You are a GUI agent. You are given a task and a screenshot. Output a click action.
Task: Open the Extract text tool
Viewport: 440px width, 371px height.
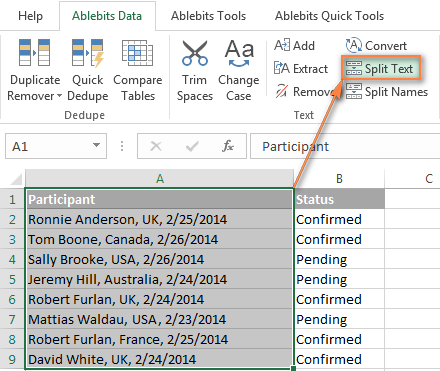(301, 68)
